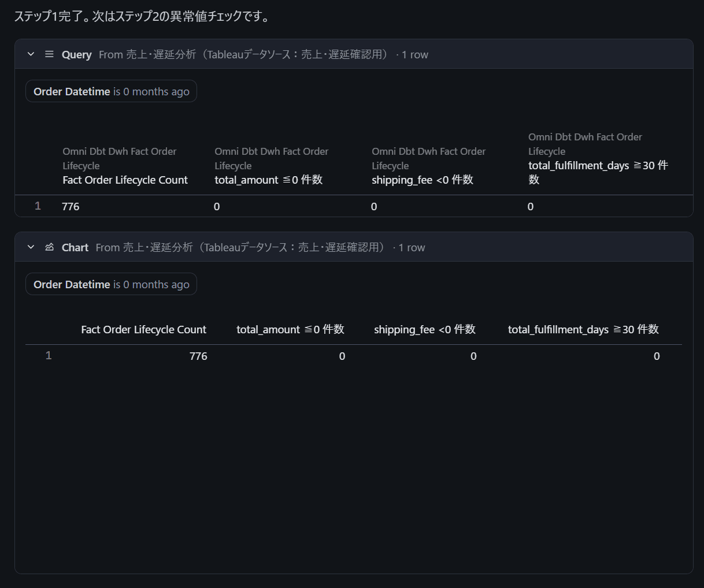The height and width of the screenshot is (588, 704).
Task: Click Order Datetime filter chip in Chart panel
Action: click(x=111, y=285)
